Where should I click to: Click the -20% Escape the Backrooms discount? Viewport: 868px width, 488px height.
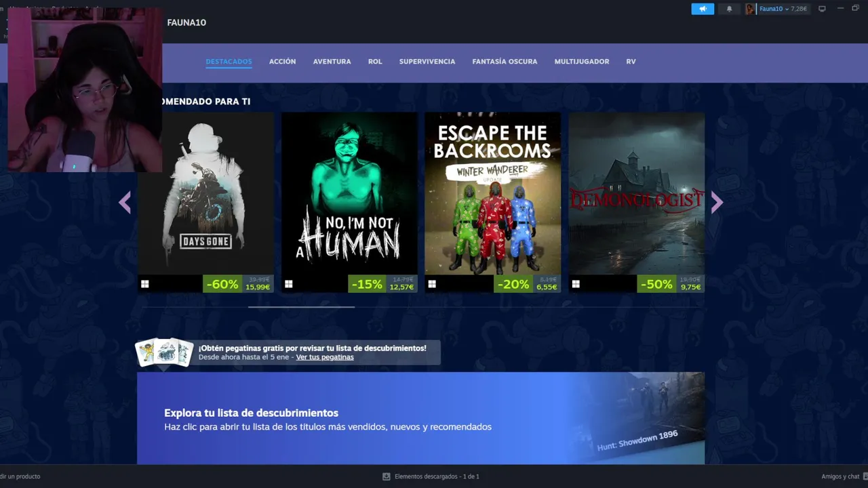513,284
